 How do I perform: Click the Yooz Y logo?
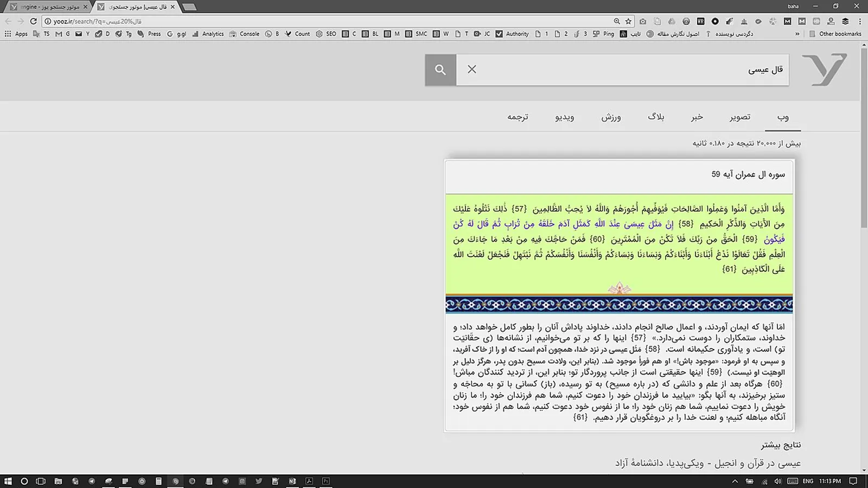(x=825, y=69)
